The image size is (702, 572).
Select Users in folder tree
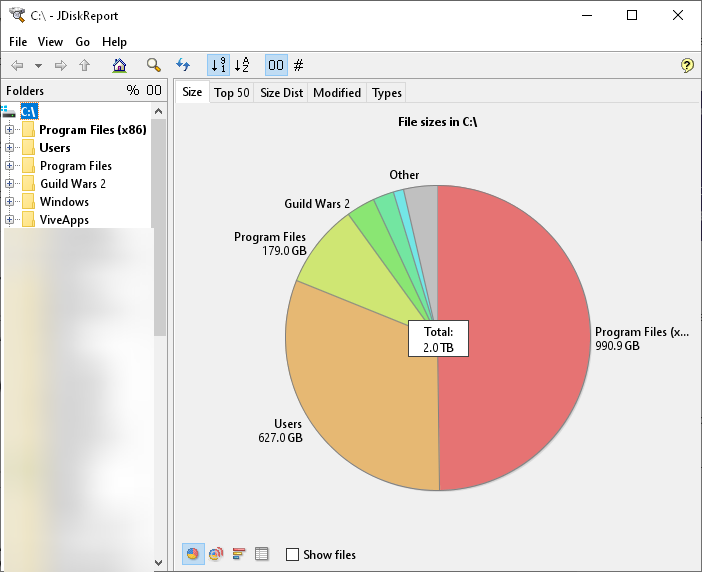(55, 148)
